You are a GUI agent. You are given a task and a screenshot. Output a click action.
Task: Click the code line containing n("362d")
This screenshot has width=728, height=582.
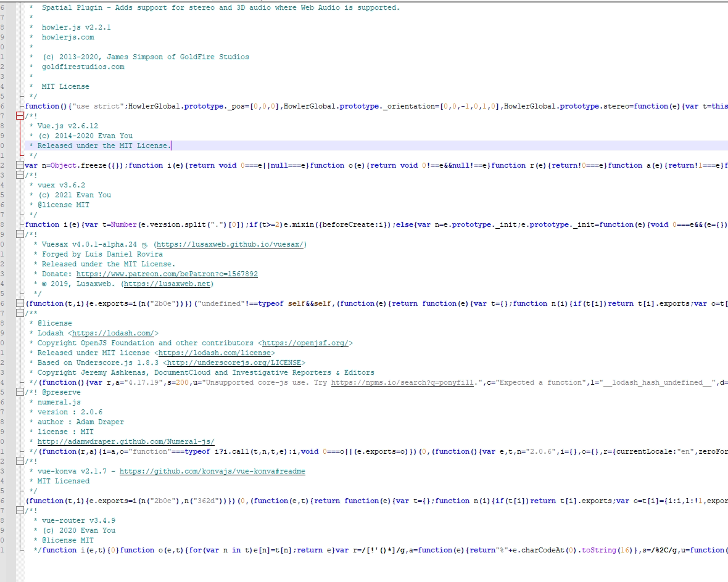(x=376, y=501)
